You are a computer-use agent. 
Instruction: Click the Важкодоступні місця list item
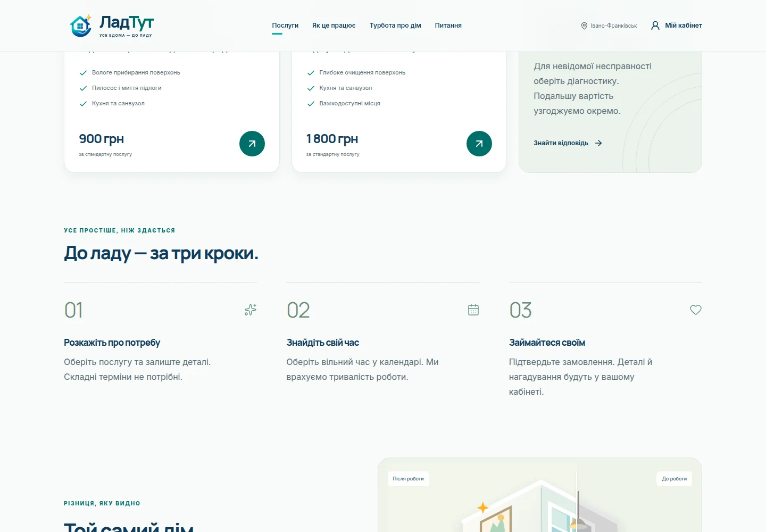tap(350, 104)
